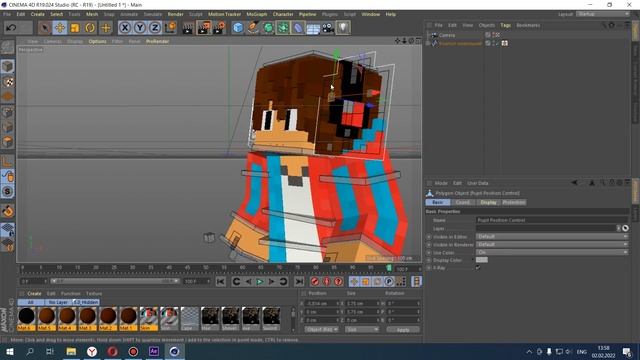
Task: Activate the Rotate tool
Action: [x=90, y=28]
